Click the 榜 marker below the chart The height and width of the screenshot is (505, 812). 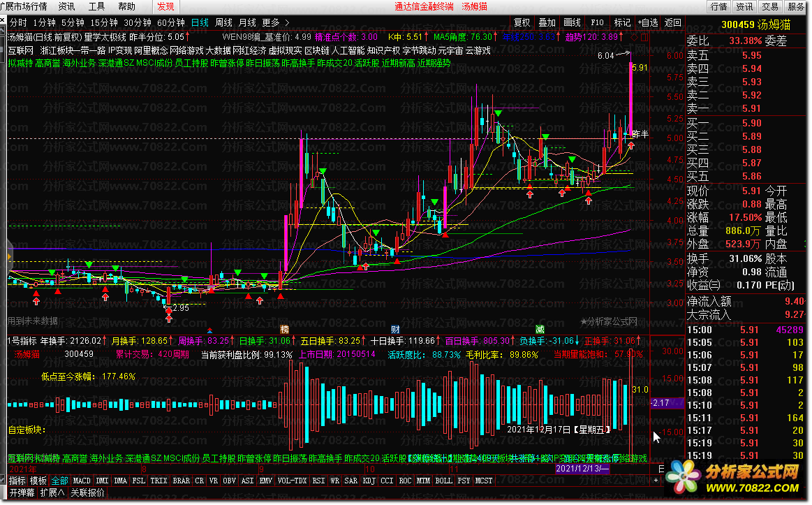284,330
